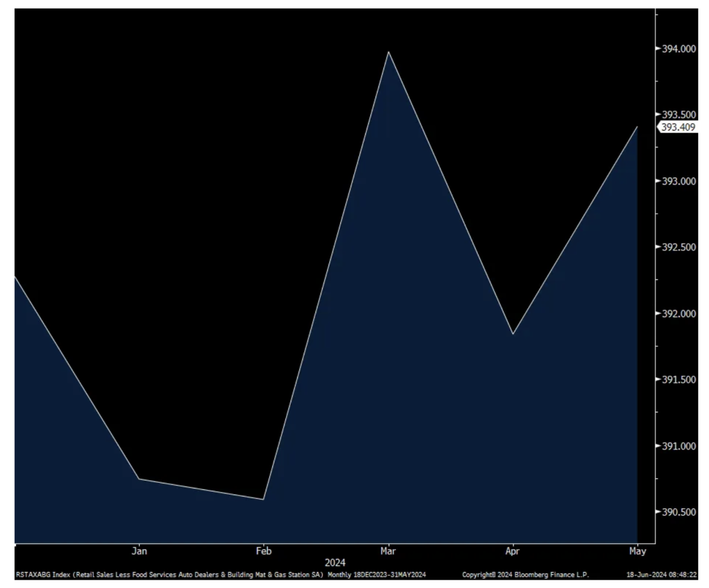709x588 pixels.
Task: Select the 394.000 y-axis label
Action: [x=678, y=49]
